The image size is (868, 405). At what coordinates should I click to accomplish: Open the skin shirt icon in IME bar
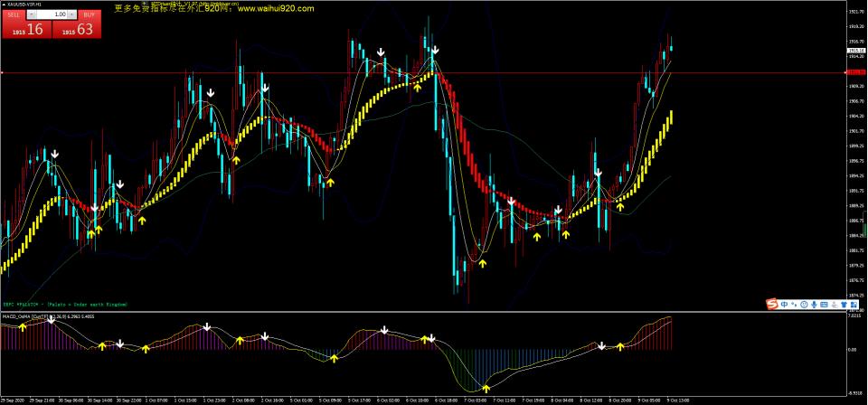(844, 305)
